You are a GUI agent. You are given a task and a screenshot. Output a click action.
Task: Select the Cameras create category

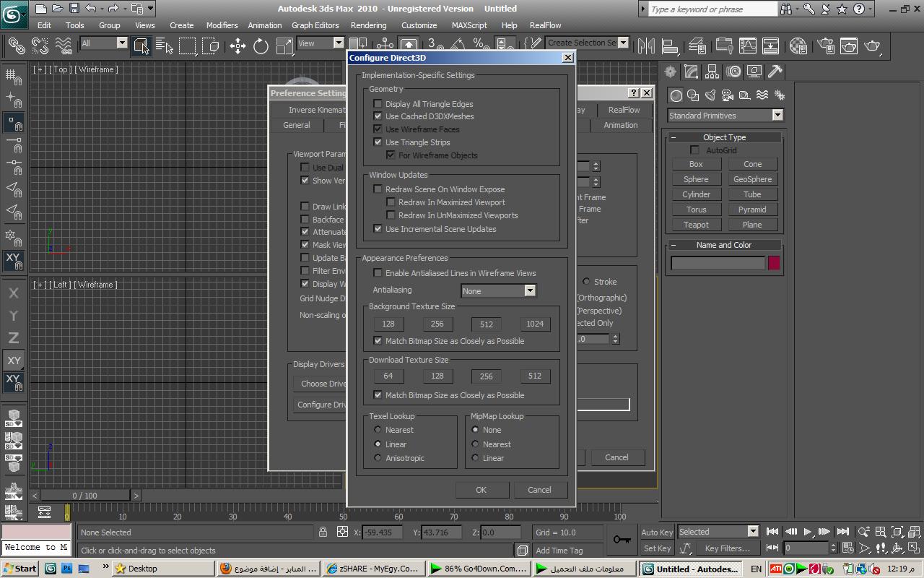click(728, 95)
